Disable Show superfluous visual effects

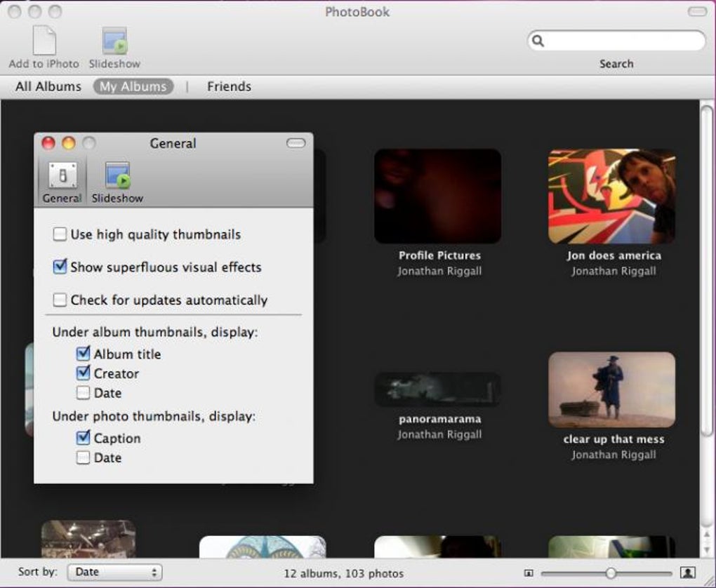pyautogui.click(x=60, y=267)
